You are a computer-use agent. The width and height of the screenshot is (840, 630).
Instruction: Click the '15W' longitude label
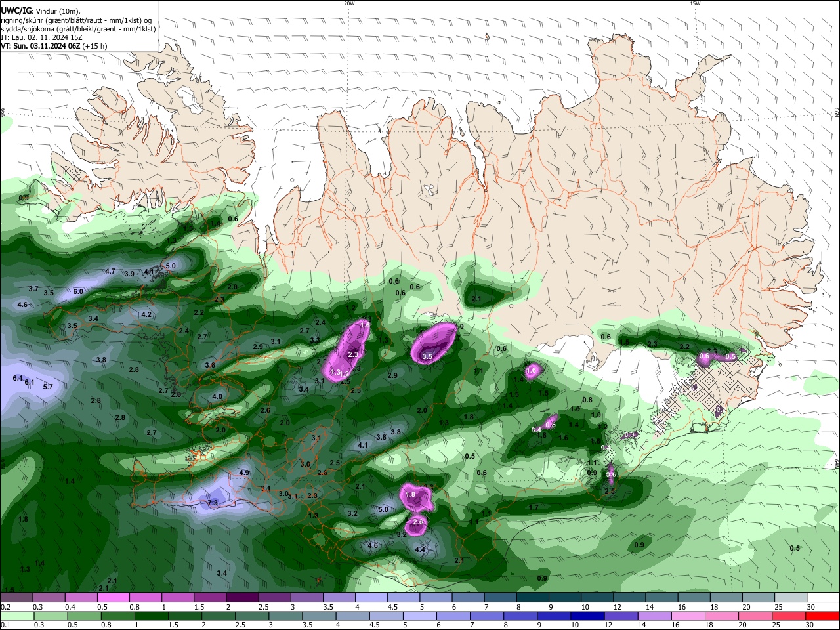click(x=695, y=3)
